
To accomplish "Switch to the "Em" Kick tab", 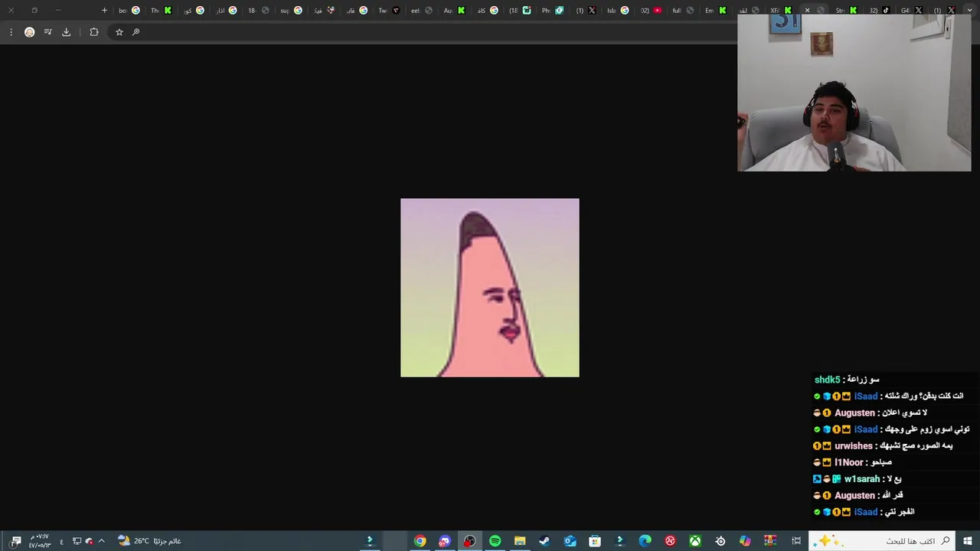I will (x=716, y=10).
